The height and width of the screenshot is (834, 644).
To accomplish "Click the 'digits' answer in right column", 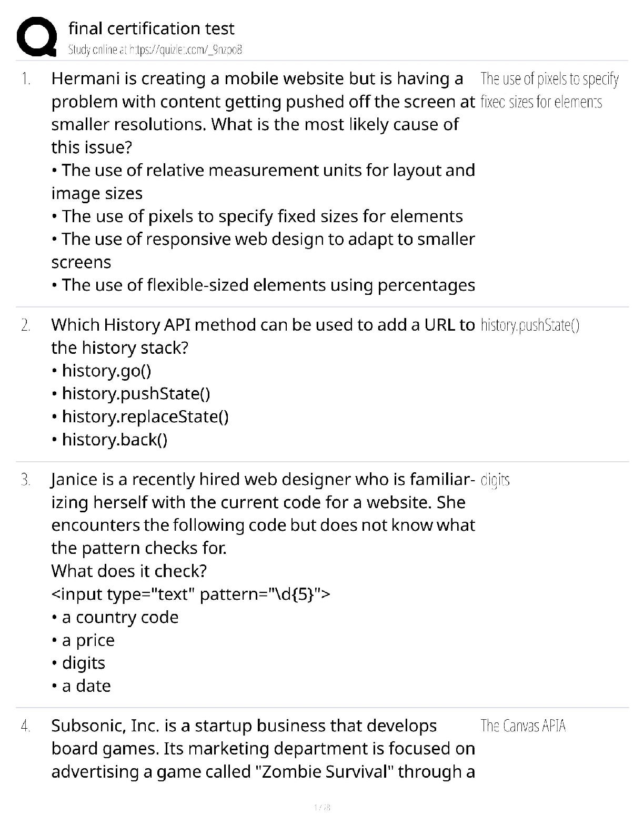I will click(x=495, y=480).
